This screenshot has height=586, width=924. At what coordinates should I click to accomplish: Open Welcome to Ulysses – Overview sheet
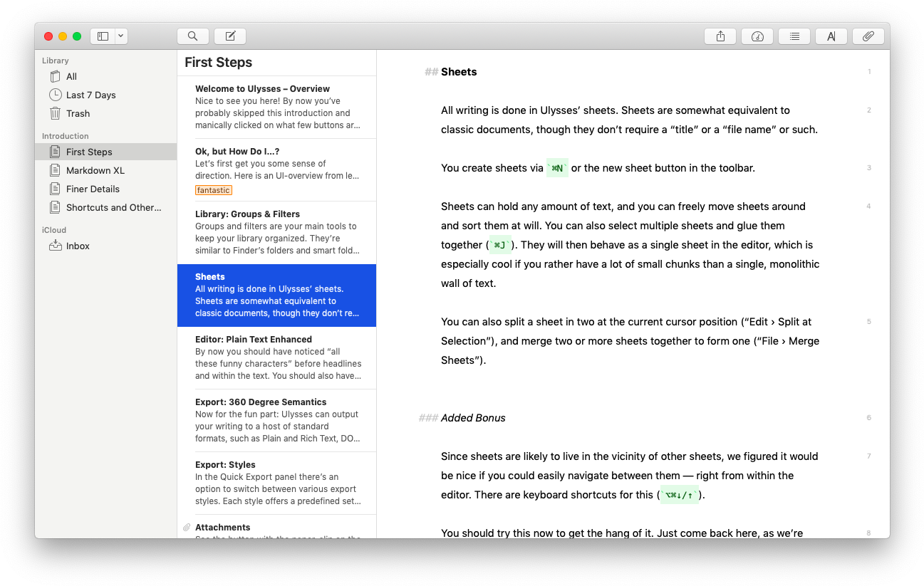pyautogui.click(x=276, y=108)
